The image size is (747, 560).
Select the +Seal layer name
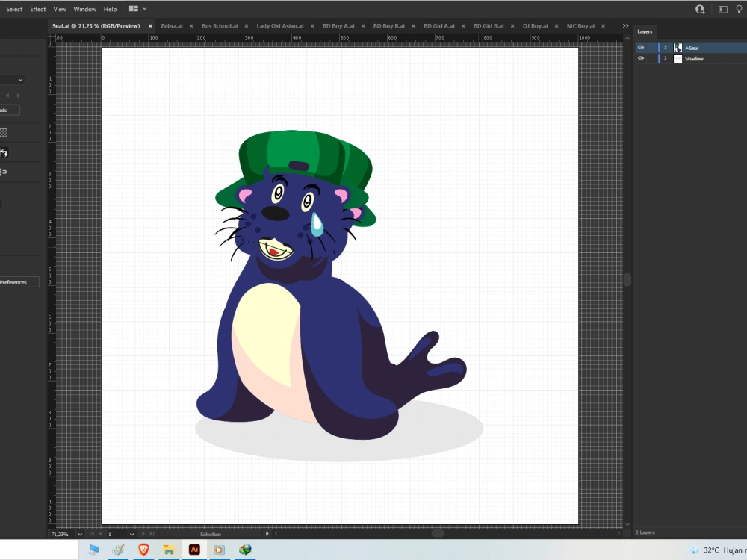click(692, 48)
